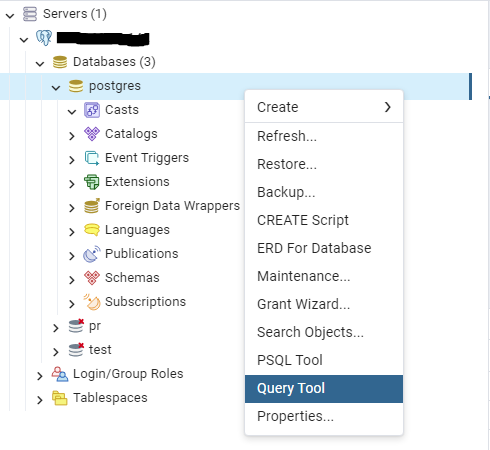Select the Schemas tree label
Image resolution: width=490 pixels, height=450 pixels.
[x=132, y=278]
